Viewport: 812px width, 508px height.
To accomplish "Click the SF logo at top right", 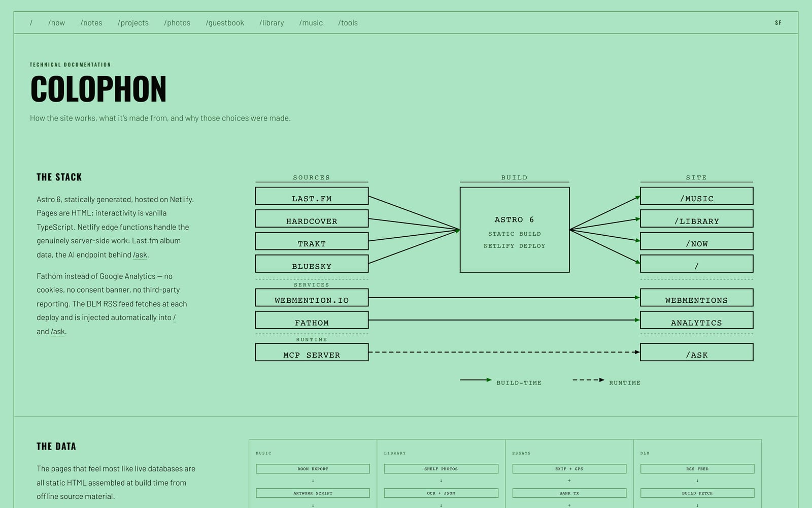I will (x=778, y=23).
